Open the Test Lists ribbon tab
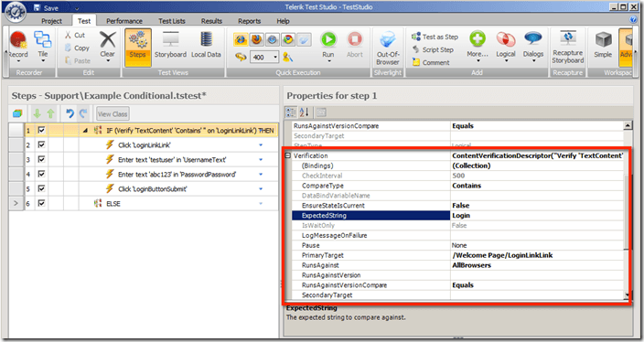 click(172, 21)
